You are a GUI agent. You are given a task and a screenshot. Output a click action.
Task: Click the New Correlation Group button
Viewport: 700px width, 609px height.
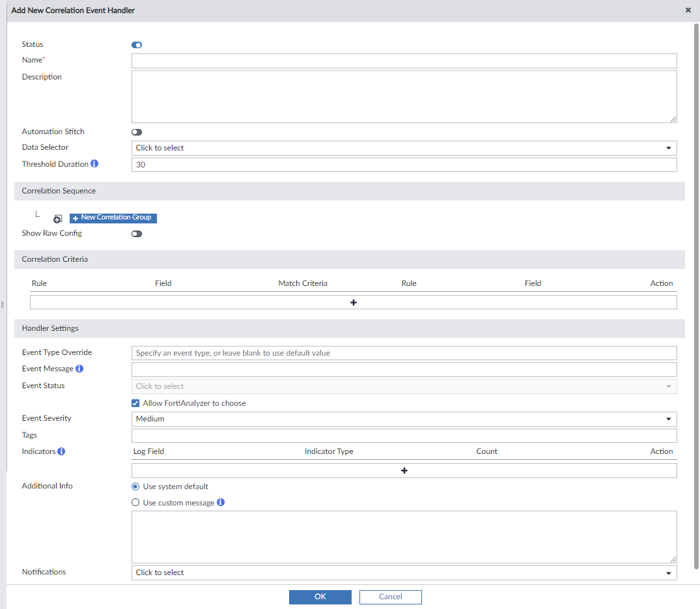[x=113, y=218]
